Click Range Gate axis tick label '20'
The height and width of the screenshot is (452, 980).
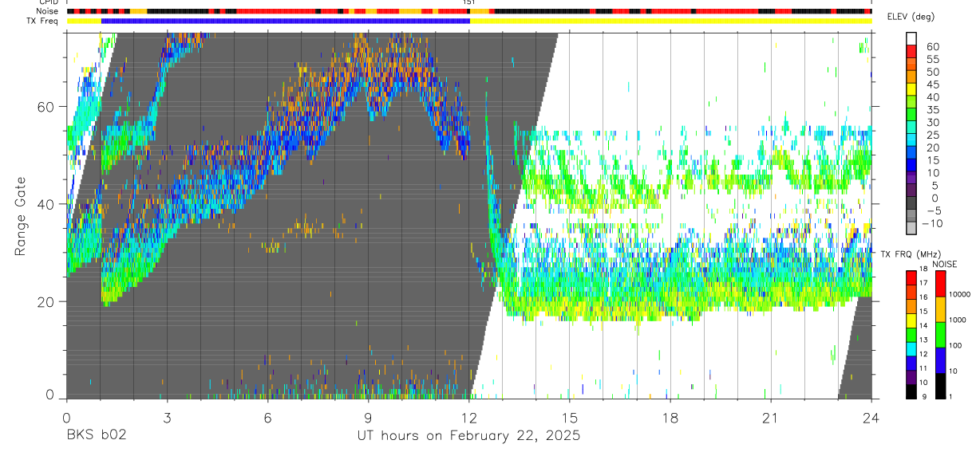[x=45, y=301]
